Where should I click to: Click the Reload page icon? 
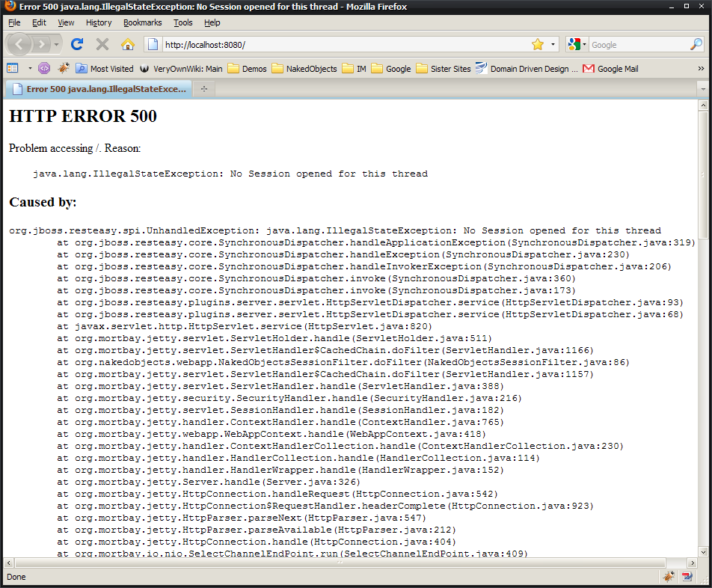pos(76,44)
